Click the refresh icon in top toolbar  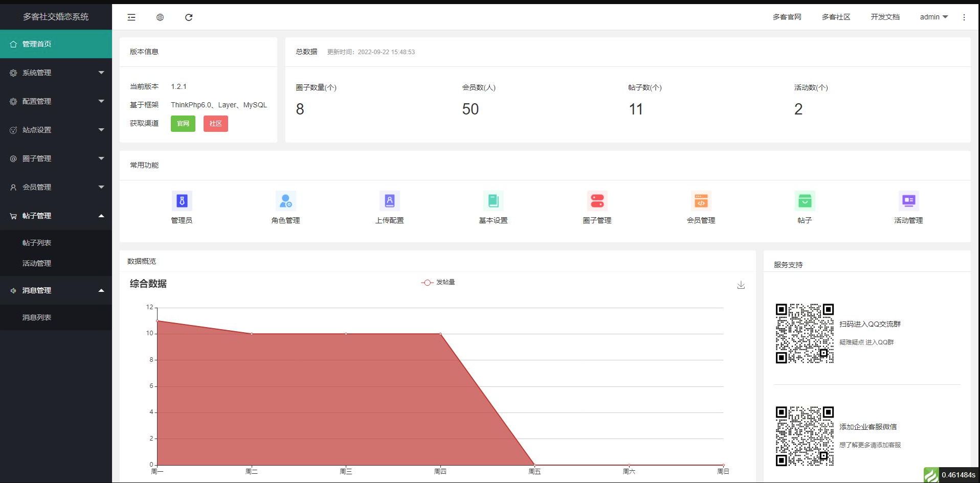tap(189, 17)
